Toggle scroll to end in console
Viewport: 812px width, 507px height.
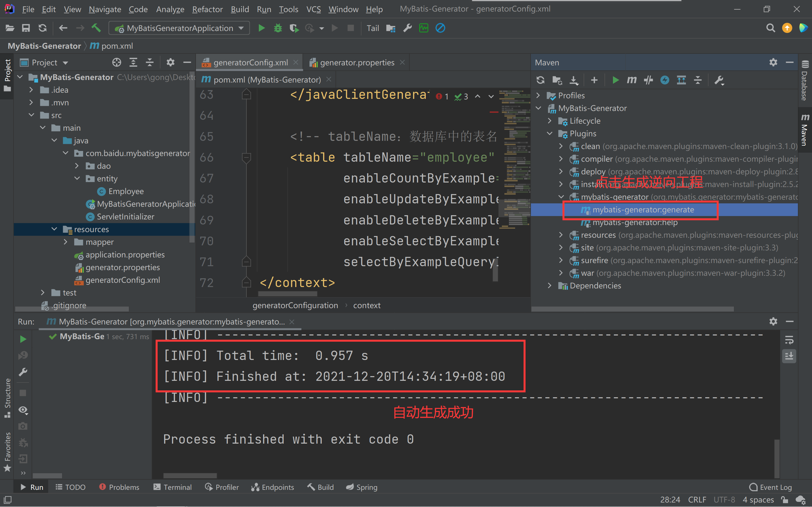789,356
